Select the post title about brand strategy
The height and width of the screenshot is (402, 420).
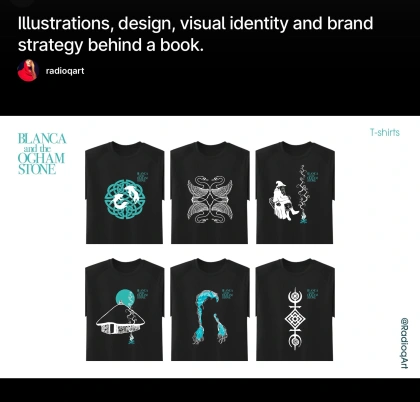pos(195,34)
